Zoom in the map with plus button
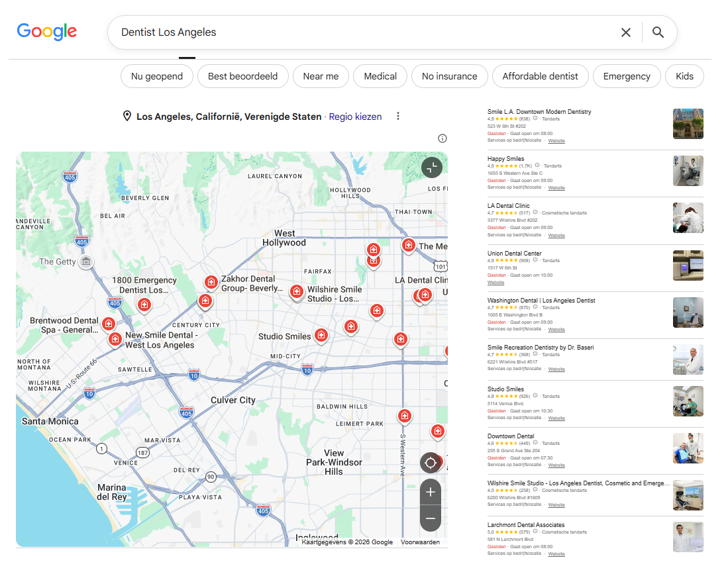This screenshot has width=728, height=578. click(431, 492)
